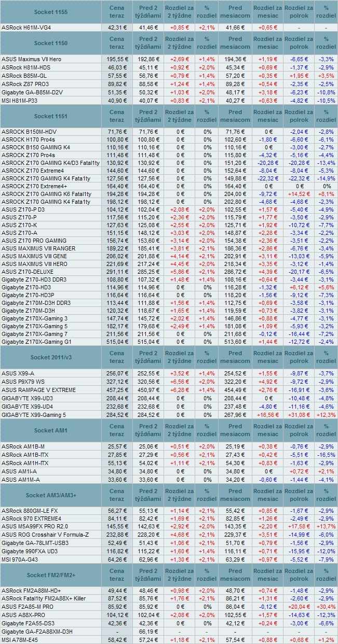Screen dimensions: 338x644
Task: Select the MSI H81M-P33 row name
Action: [x=20, y=100]
